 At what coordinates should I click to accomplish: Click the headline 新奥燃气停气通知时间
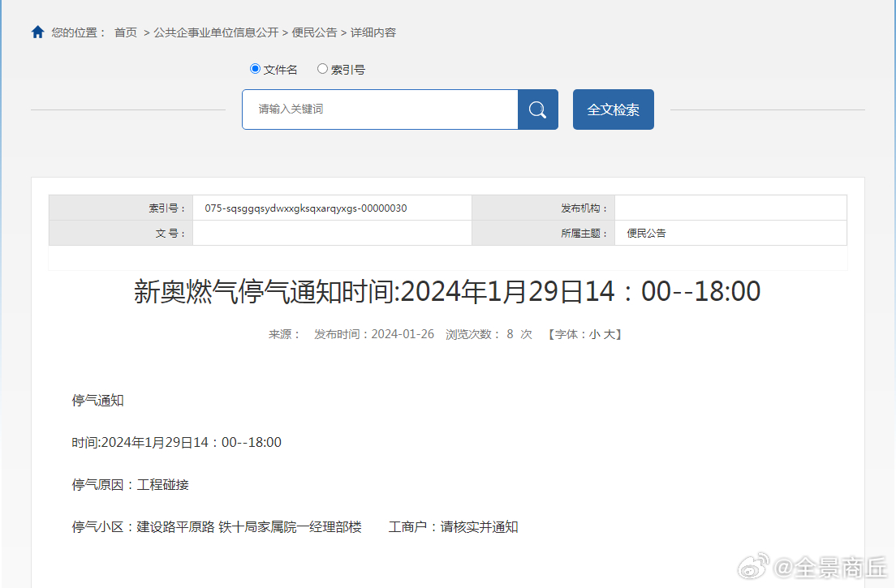coord(447,291)
